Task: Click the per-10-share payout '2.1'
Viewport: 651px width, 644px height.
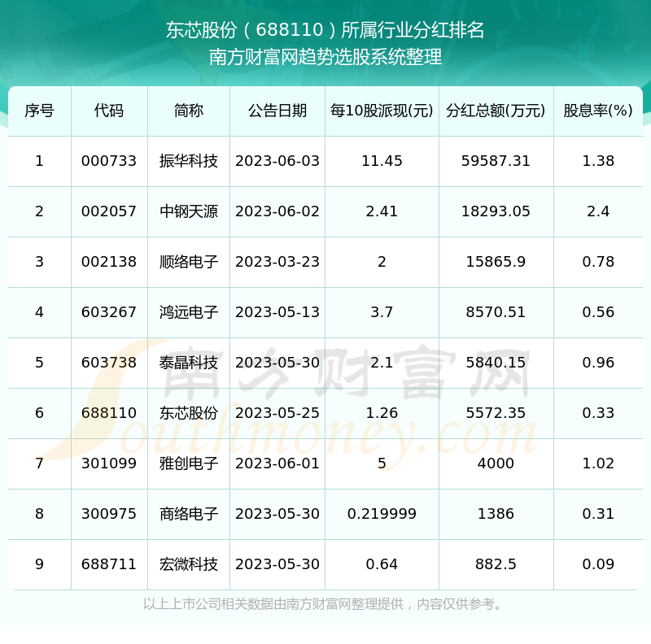Action: coord(382,363)
